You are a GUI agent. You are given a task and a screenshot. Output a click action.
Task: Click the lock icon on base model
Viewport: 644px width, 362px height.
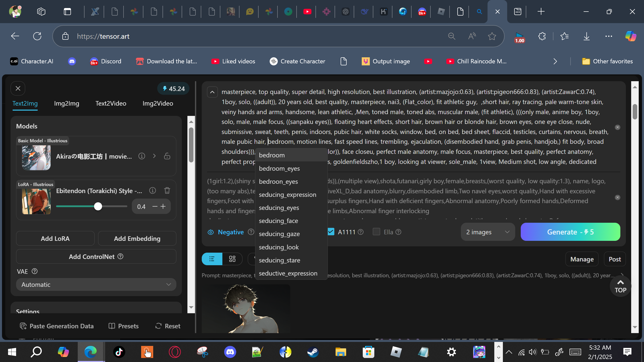click(167, 156)
